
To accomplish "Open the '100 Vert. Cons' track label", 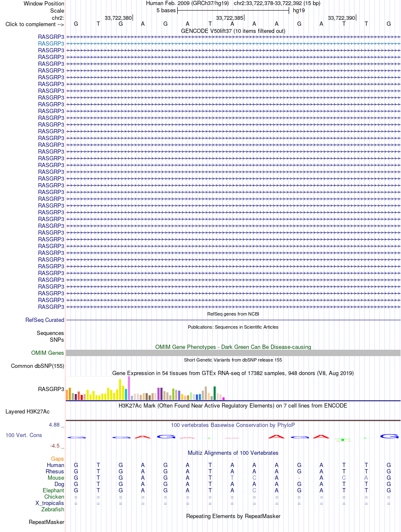I will (24, 435).
